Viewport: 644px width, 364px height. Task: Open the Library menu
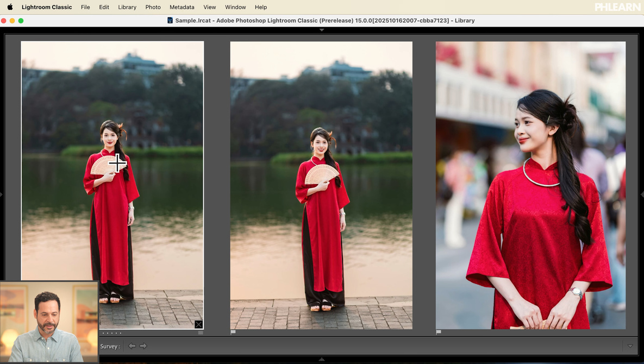pyautogui.click(x=127, y=7)
